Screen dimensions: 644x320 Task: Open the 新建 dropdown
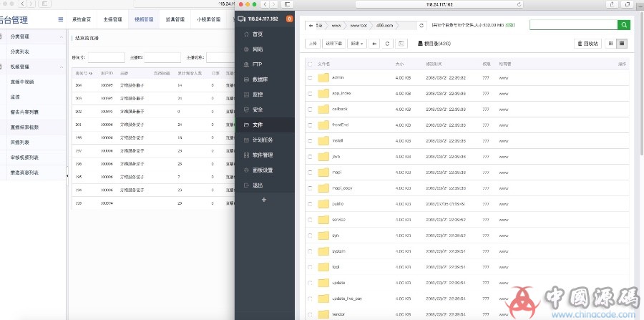[x=357, y=44]
